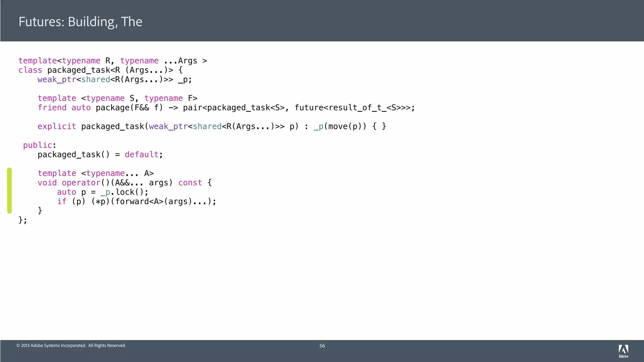This screenshot has height=362, width=644.
Task: Click the slide number 56
Action: [x=322, y=346]
